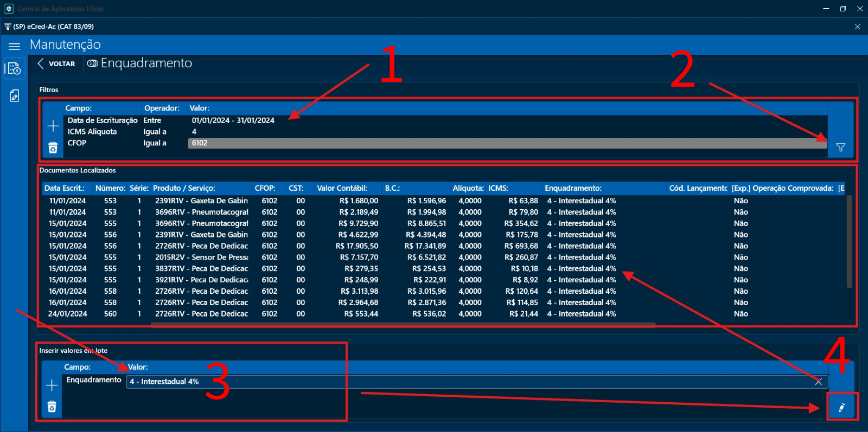Sort by Valor Contábil column header
This screenshot has width=868, height=432.
[342, 188]
